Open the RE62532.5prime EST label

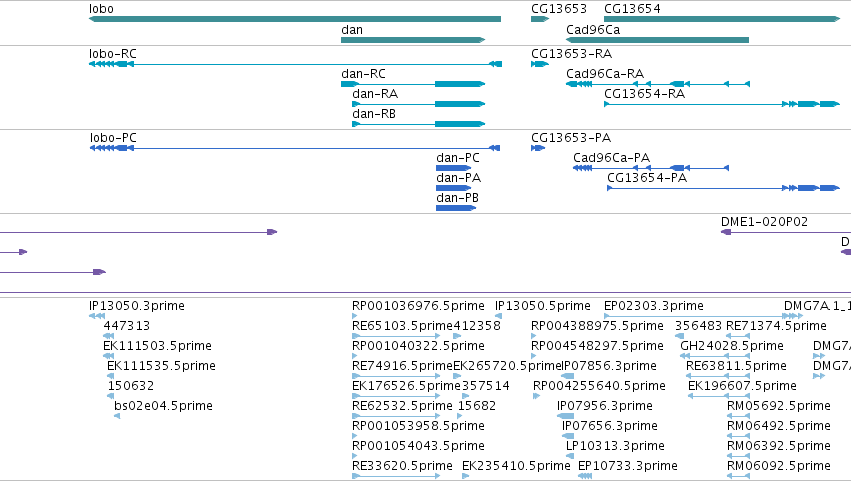coord(402,407)
